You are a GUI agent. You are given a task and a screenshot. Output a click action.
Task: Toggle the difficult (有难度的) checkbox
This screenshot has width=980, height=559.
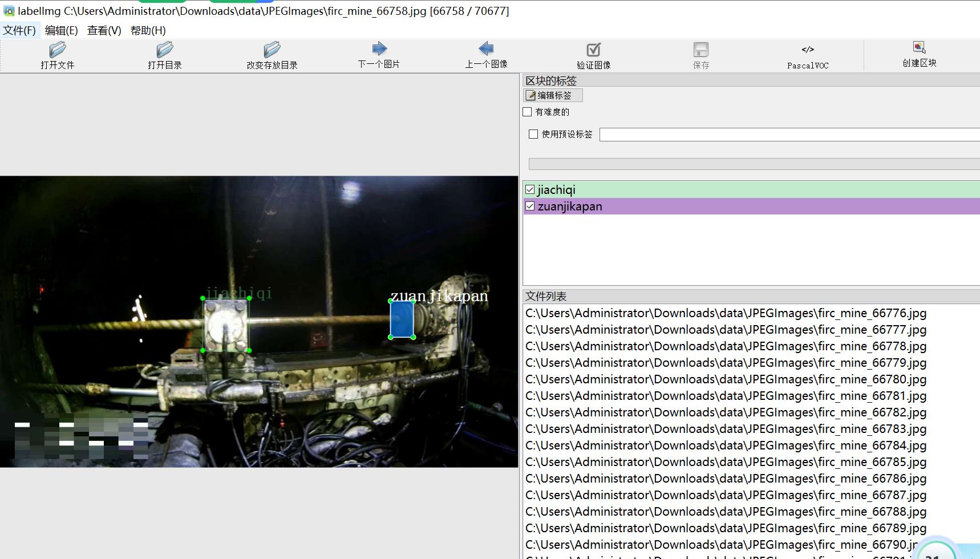point(527,112)
